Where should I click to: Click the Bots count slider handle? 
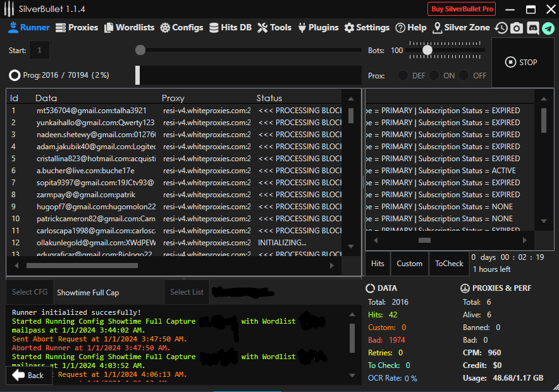point(427,50)
